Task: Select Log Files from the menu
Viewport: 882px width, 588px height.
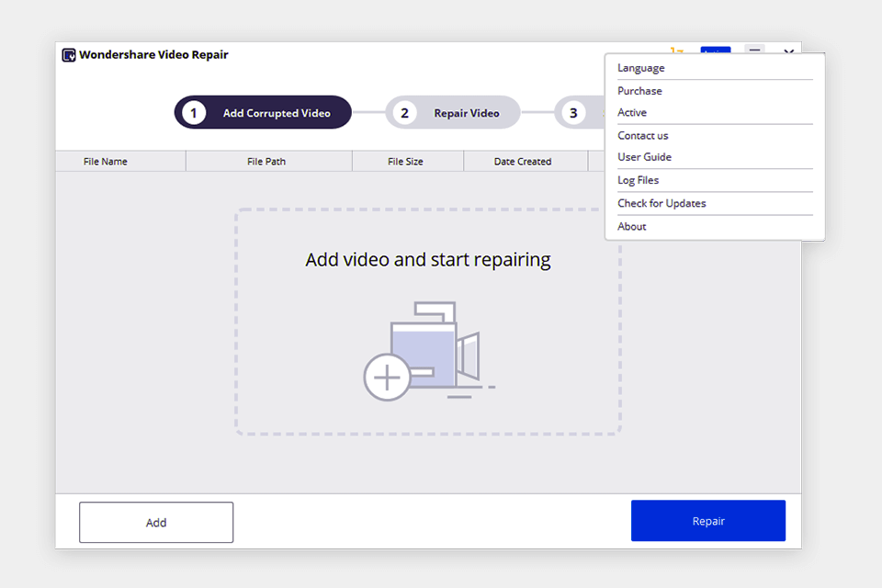Action: pyautogui.click(x=638, y=179)
